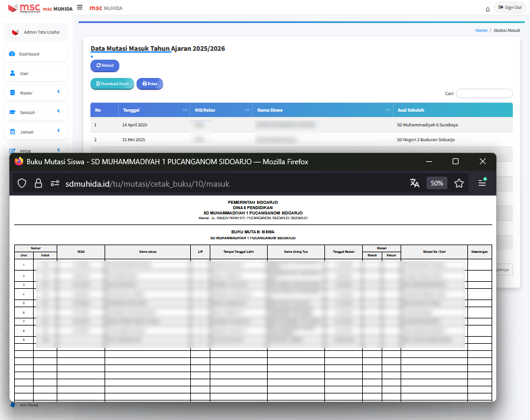Click the shield tracking protection icon
This screenshot has width=530, height=420.
click(22, 183)
